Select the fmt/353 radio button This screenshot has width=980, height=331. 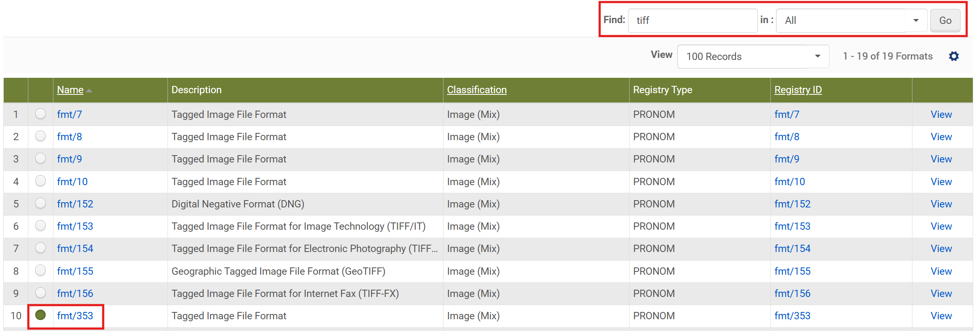40,315
